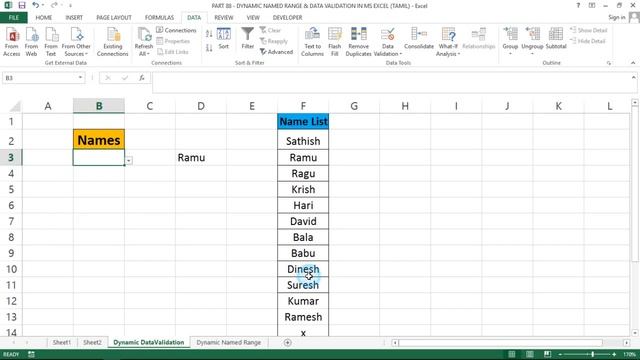
Task: Click the Group outline button
Action: (510, 41)
